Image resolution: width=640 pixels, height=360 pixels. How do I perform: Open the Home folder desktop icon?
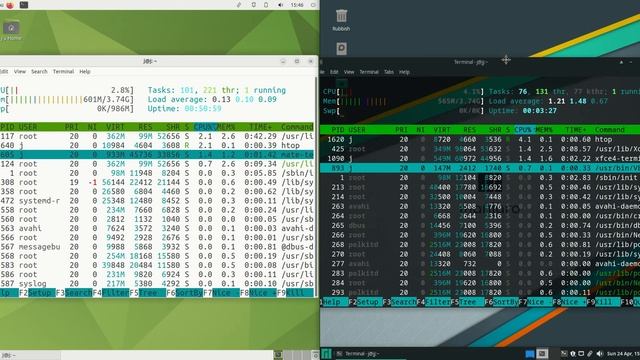click(11, 31)
